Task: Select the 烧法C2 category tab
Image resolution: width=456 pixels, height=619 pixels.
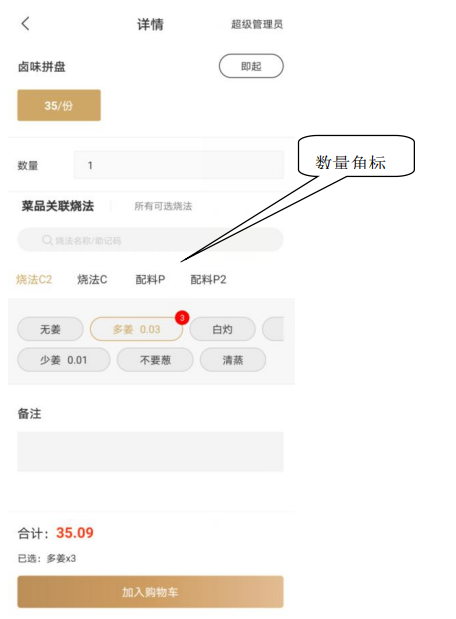Action: tap(34, 279)
